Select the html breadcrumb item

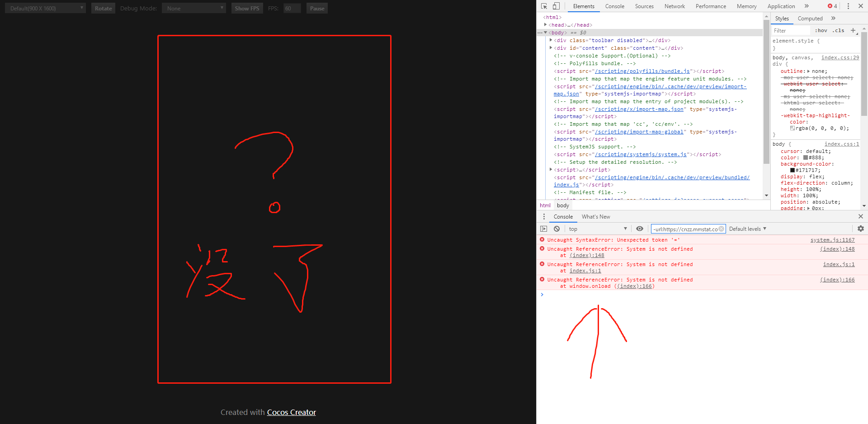click(x=545, y=205)
